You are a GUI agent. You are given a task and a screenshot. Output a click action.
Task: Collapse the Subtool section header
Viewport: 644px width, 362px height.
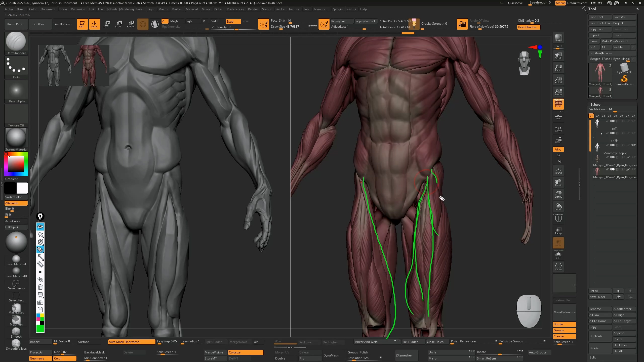pos(596,104)
